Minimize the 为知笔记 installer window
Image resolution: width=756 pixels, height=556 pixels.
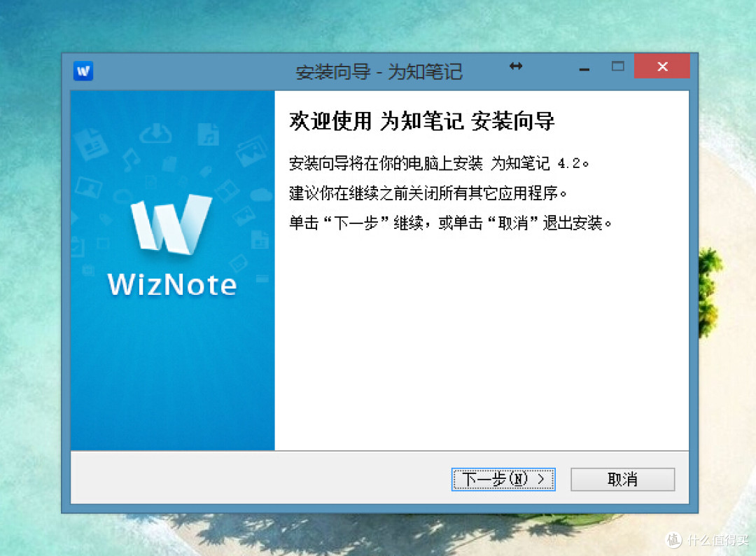584,70
